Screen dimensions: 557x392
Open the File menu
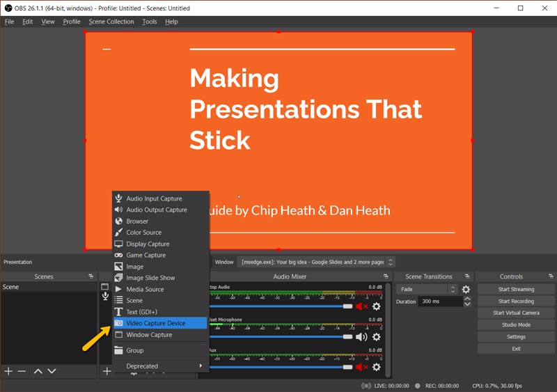tap(9, 22)
